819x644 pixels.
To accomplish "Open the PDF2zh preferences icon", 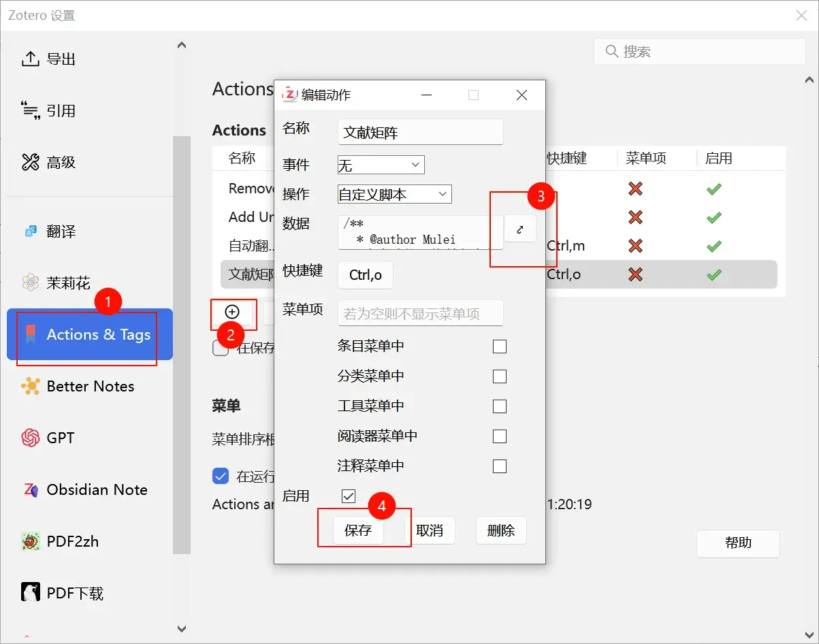I will (x=31, y=541).
